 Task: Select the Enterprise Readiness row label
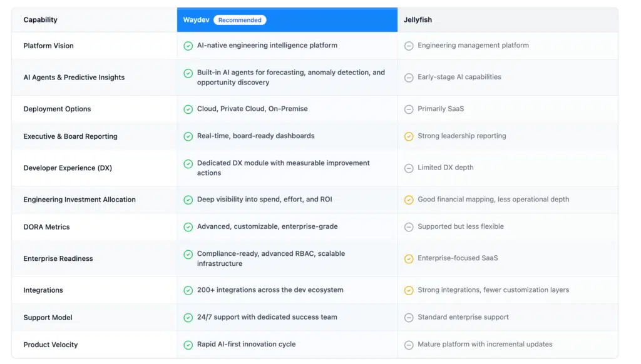[58, 258]
